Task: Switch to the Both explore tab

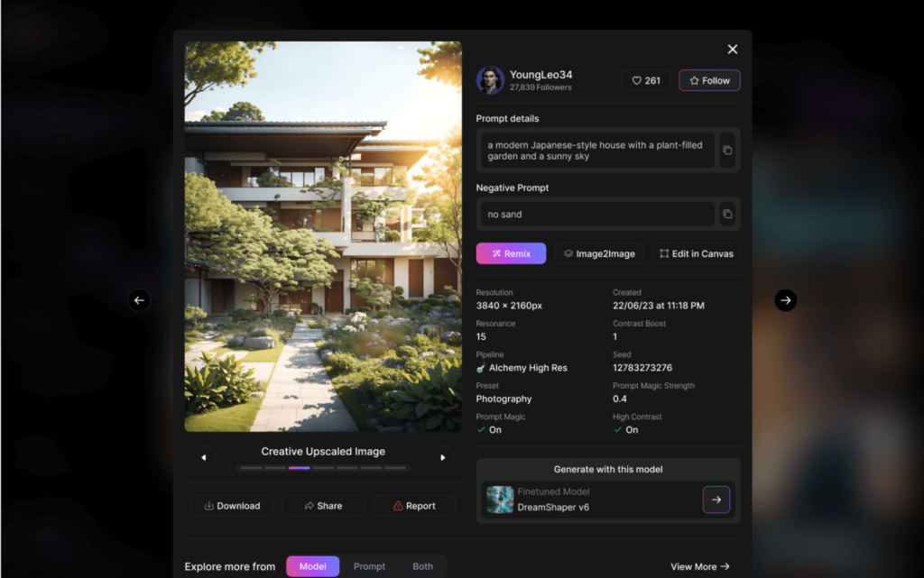Action: tap(422, 566)
